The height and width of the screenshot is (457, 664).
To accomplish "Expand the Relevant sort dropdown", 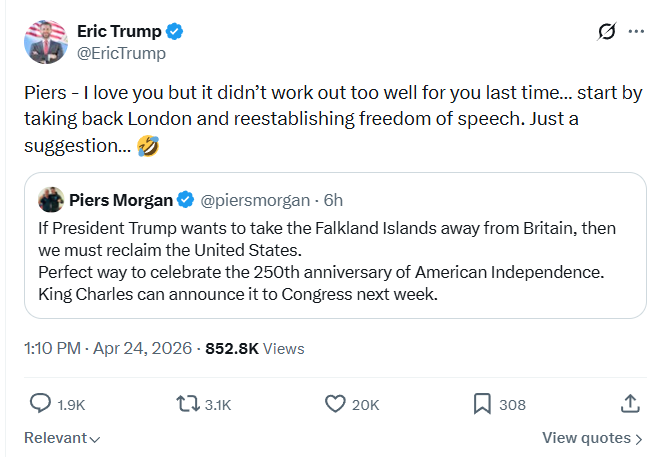I will [x=62, y=438].
